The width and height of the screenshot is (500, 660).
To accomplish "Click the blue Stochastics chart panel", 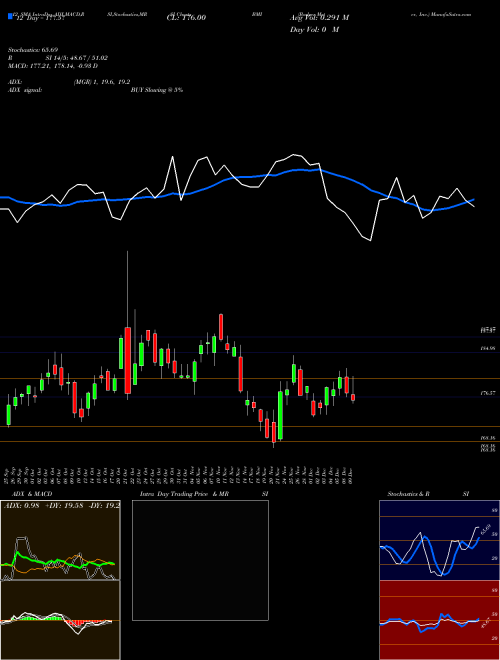I will click(439, 540).
